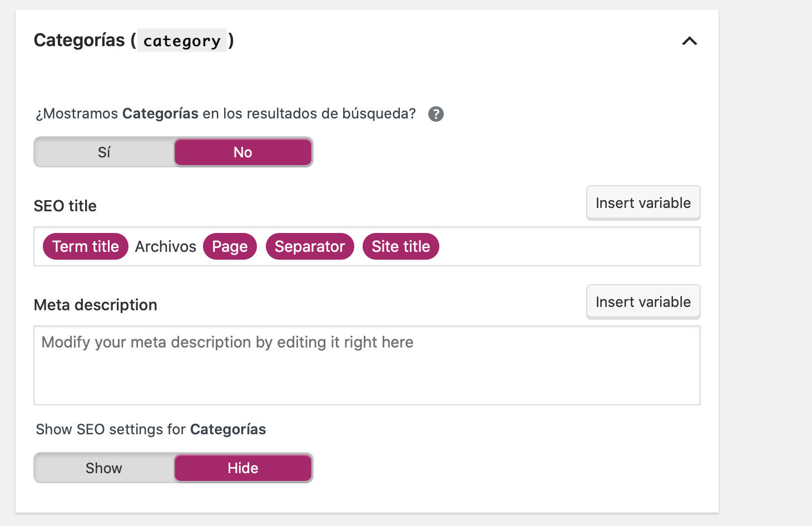Select the Term title variable tag
The width and height of the screenshot is (812, 526).
[86, 246]
